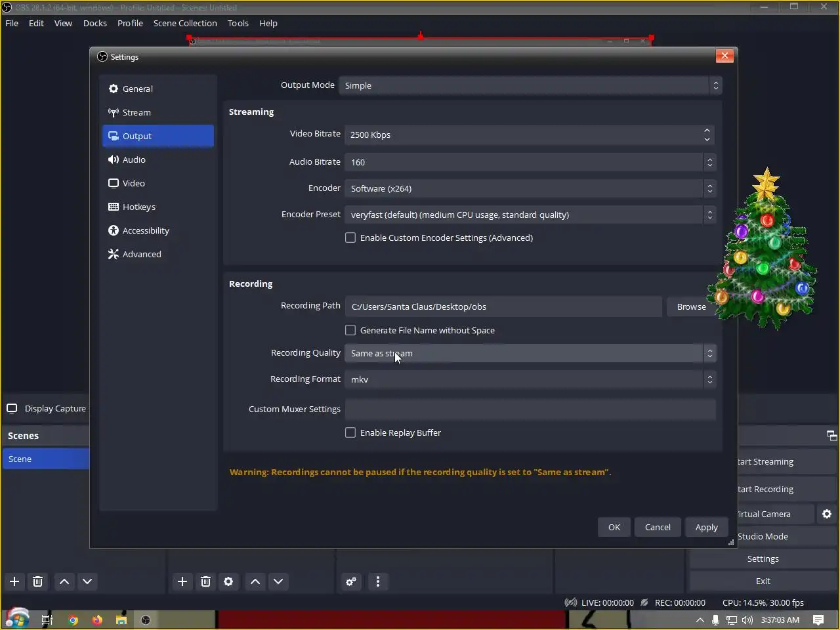Image resolution: width=840 pixels, height=630 pixels.
Task: Click the OBS icon in the taskbar
Action: (x=146, y=619)
